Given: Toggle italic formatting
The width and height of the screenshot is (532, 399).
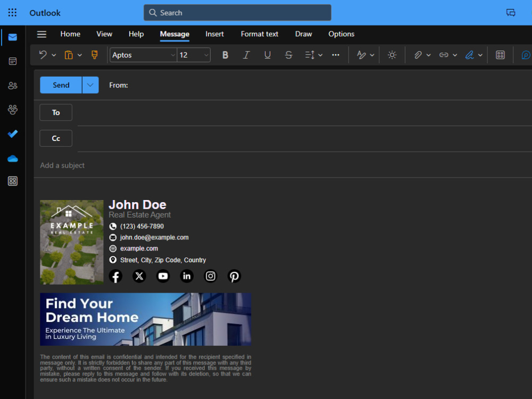Looking at the screenshot, I should pos(246,55).
